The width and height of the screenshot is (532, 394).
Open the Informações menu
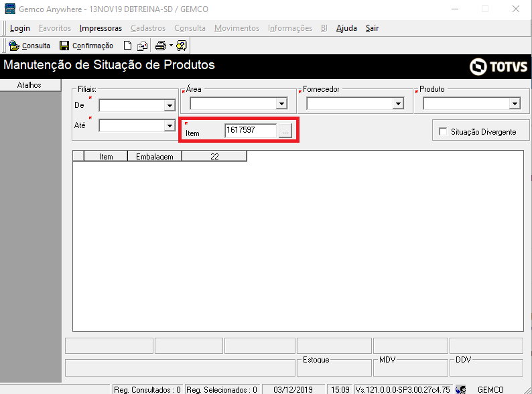[289, 28]
